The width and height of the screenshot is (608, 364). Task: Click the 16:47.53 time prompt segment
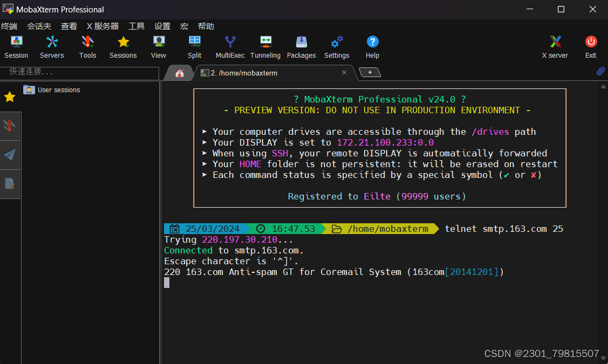pyautogui.click(x=287, y=229)
